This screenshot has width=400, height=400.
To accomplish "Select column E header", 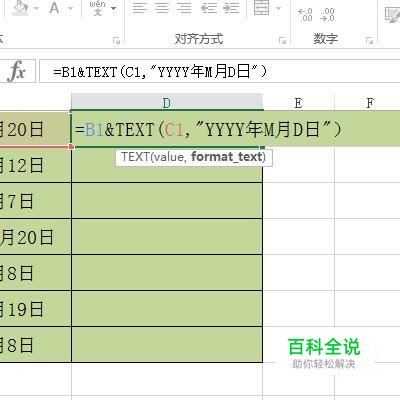I will pyautogui.click(x=298, y=103).
